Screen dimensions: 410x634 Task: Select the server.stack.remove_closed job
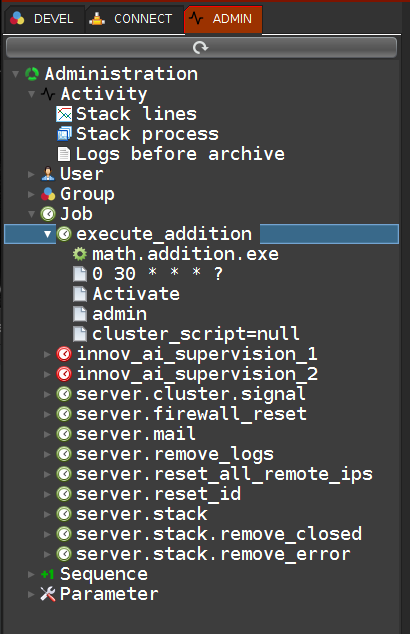point(219,534)
